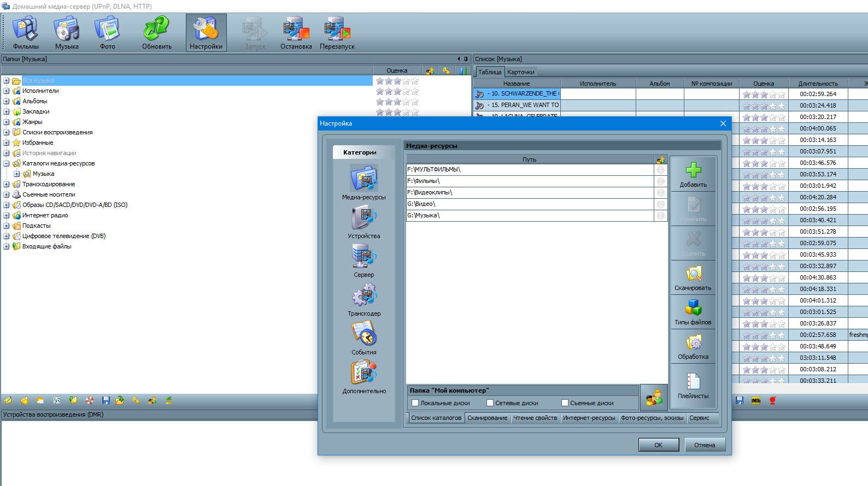
Task: Switch to the Карточки view tab
Action: point(520,72)
